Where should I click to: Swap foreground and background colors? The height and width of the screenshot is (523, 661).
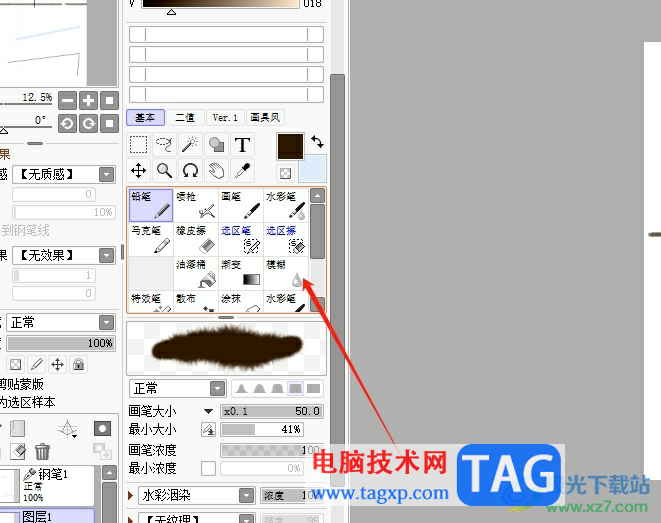coord(317,141)
